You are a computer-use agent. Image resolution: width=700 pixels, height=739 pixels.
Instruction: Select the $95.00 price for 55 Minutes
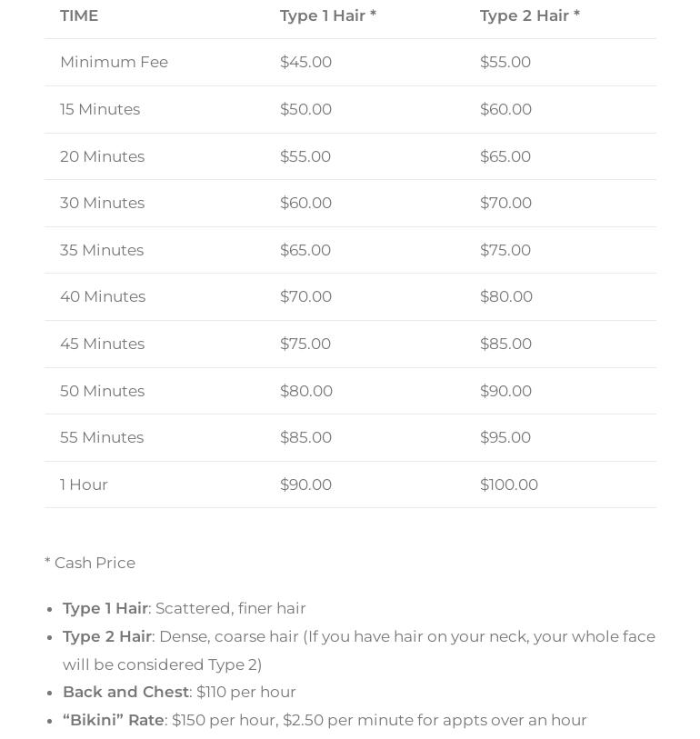(505, 437)
